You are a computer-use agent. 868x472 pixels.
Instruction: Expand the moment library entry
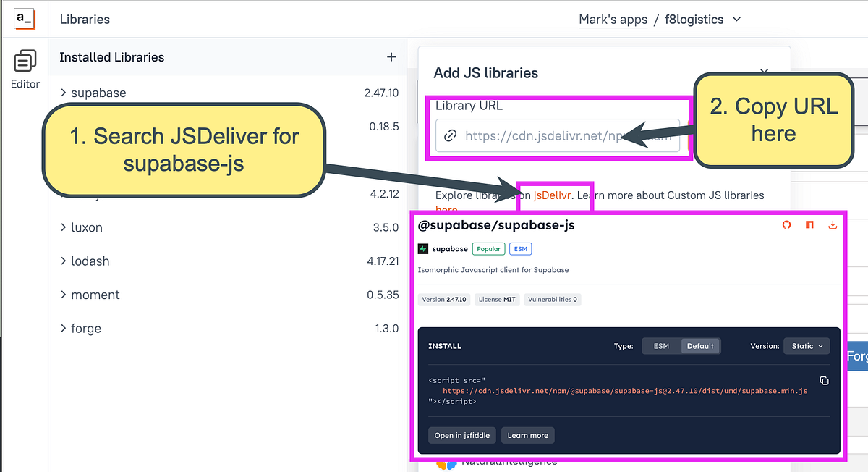pyautogui.click(x=64, y=295)
